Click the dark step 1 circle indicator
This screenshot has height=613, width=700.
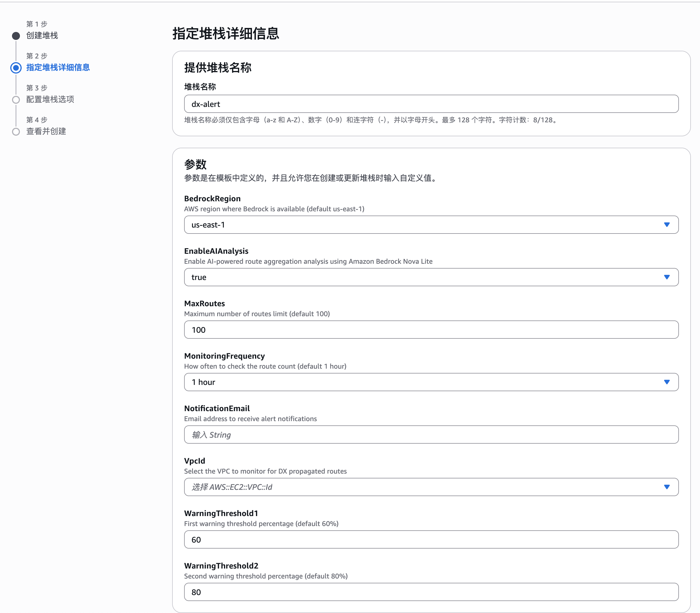click(16, 36)
